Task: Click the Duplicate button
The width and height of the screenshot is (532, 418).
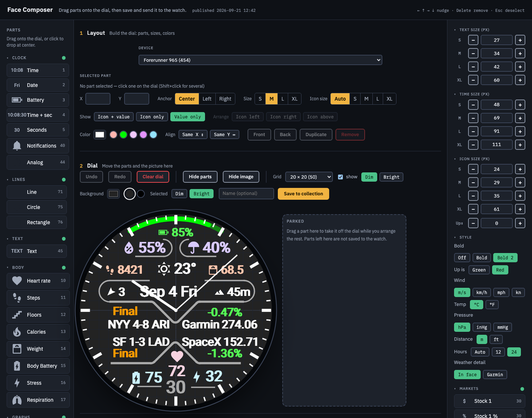Action: pos(316,134)
